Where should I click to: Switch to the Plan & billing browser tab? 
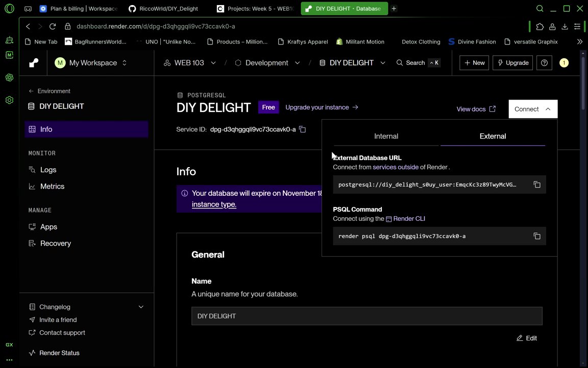point(79,8)
